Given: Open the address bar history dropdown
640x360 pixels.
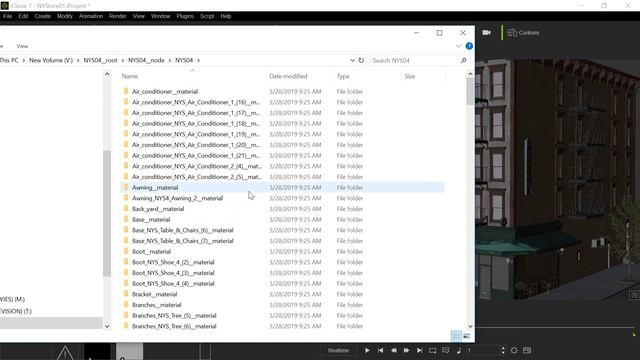Looking at the screenshot, I should 352,60.
